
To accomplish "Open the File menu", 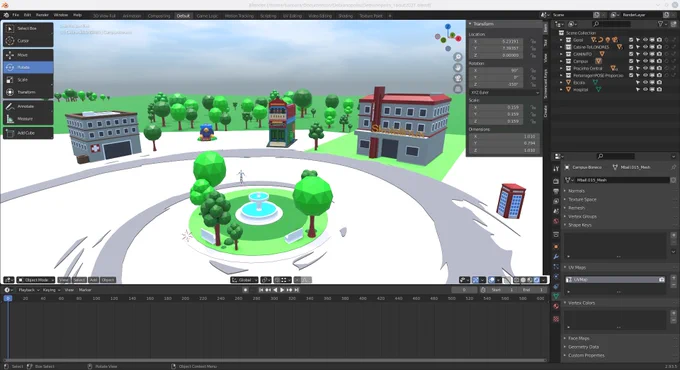I will click(x=16, y=15).
